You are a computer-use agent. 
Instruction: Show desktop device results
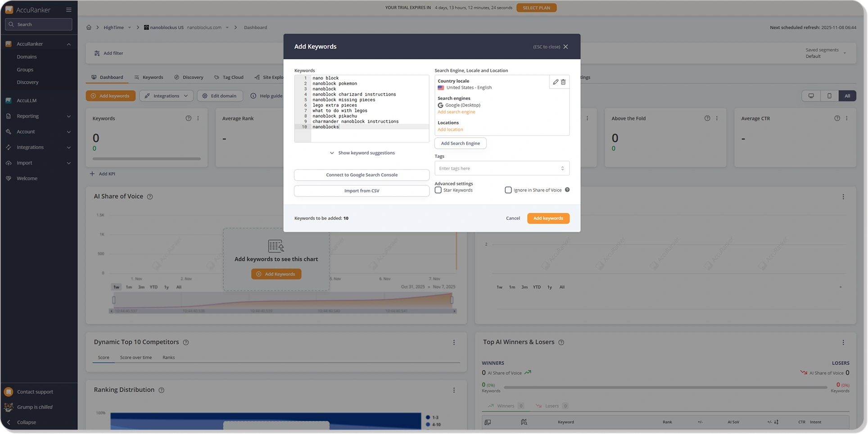coord(811,96)
